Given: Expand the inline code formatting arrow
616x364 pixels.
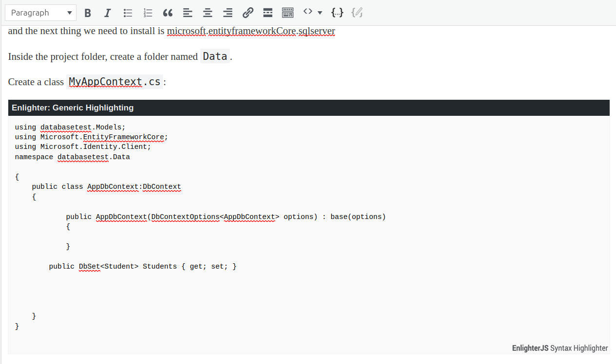Looking at the screenshot, I should pos(319,13).
